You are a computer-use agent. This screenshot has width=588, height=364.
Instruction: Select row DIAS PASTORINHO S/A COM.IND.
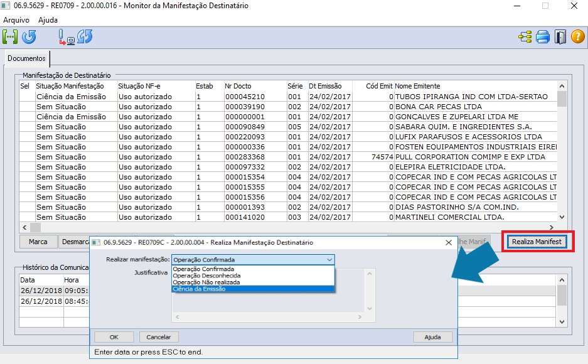(288, 207)
